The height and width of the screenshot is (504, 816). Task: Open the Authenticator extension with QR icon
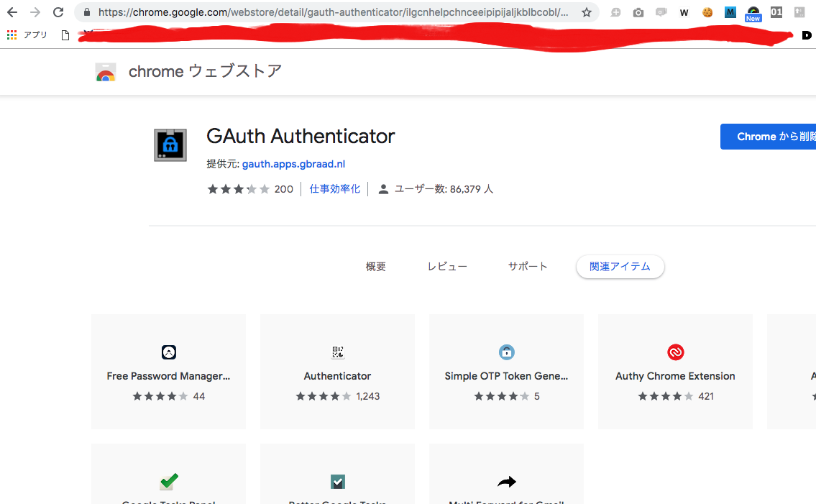(337, 352)
